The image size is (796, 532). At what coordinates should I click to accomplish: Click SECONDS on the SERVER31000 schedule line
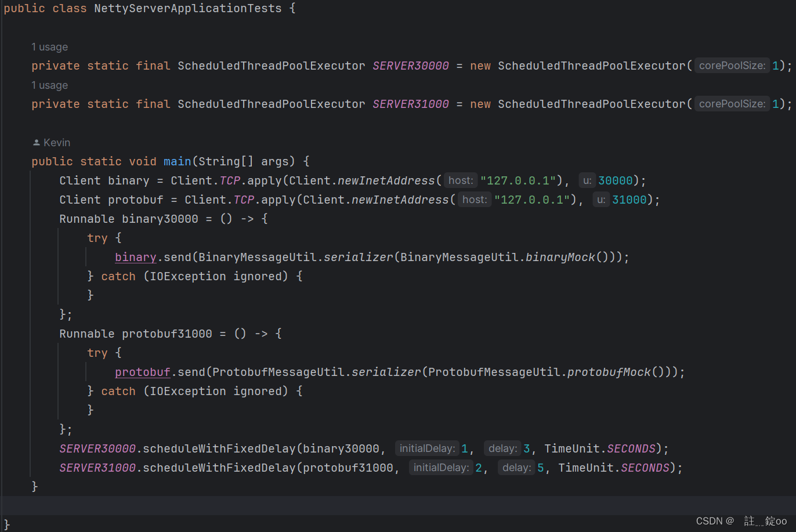645,468
